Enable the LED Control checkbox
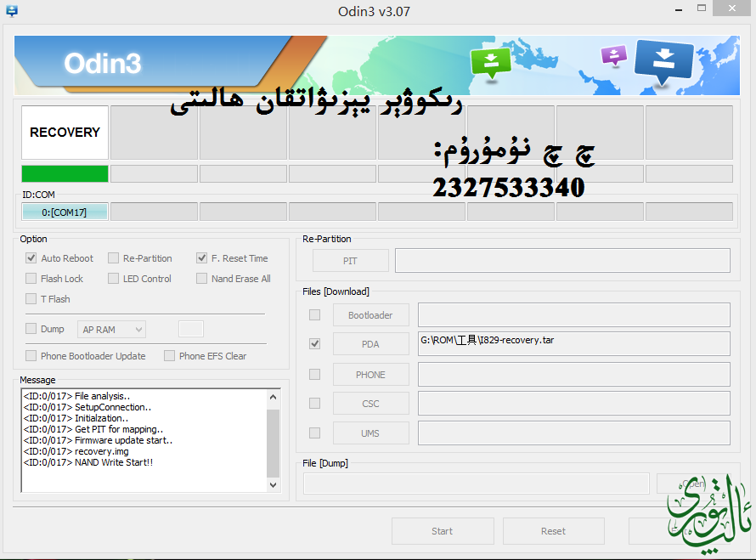 113,279
